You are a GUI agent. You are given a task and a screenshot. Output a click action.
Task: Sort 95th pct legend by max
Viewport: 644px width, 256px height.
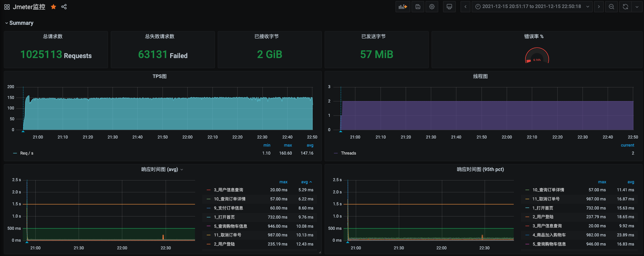(602, 182)
